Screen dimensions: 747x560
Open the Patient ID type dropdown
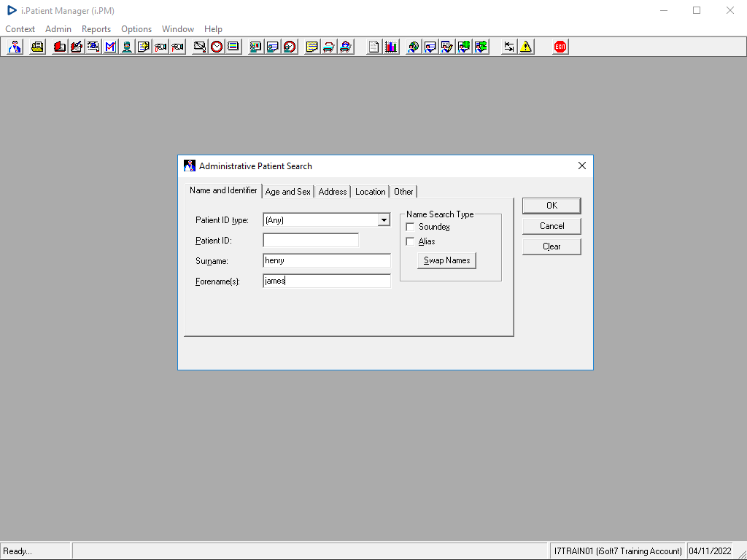click(x=384, y=220)
